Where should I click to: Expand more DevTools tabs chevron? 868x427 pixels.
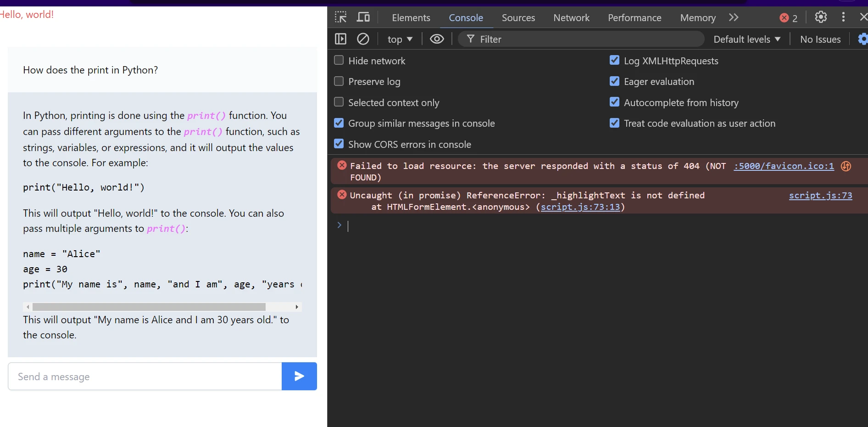coord(734,17)
